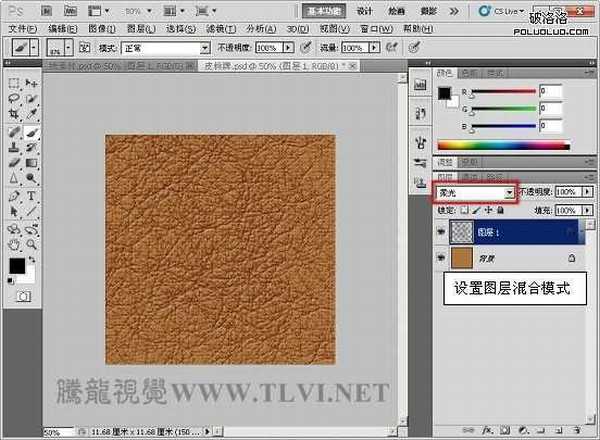Viewport: 600px width, 440px height.
Task: Select the Hand tool
Action: click(14, 244)
